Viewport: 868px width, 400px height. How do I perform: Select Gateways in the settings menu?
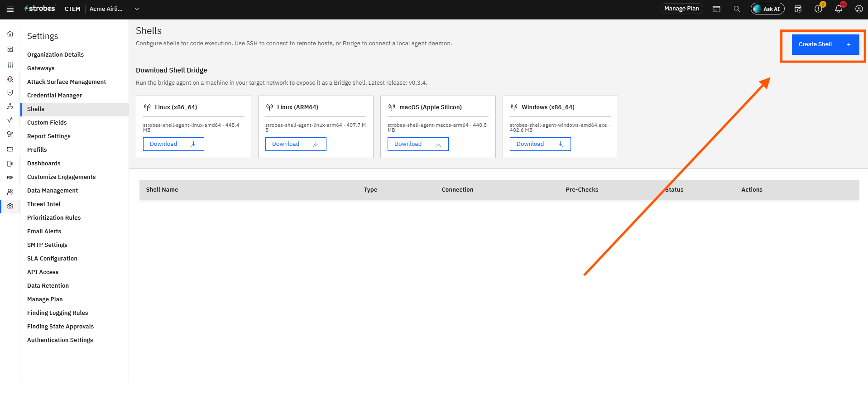tap(41, 68)
